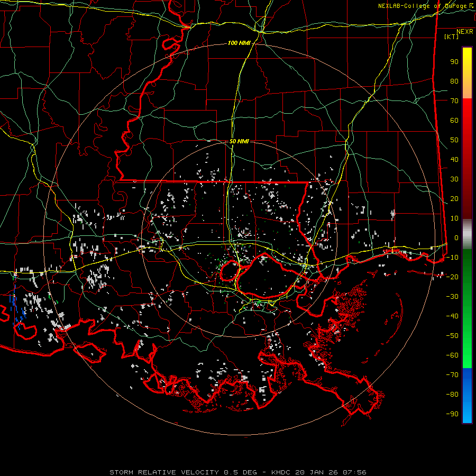Click the [KT] units label
Screen dimensions: 476x476
click(451, 36)
